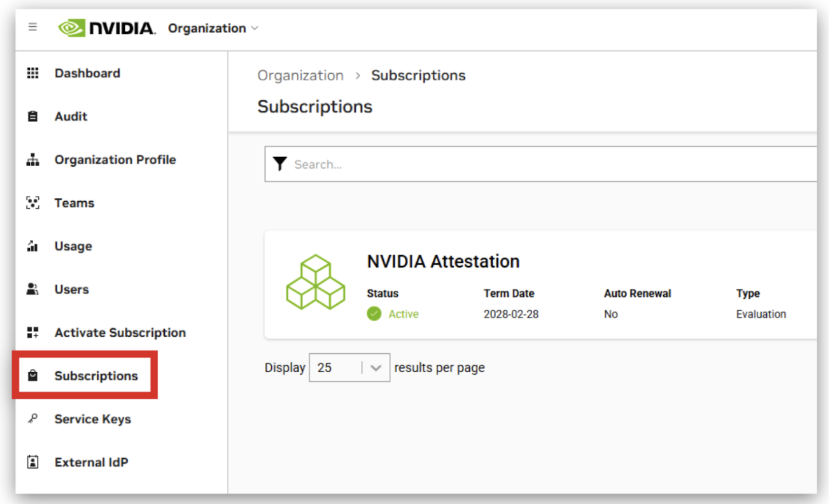This screenshot has height=504, width=830.
Task: Open the NVIDIA Attestation subscription title
Action: (443, 262)
